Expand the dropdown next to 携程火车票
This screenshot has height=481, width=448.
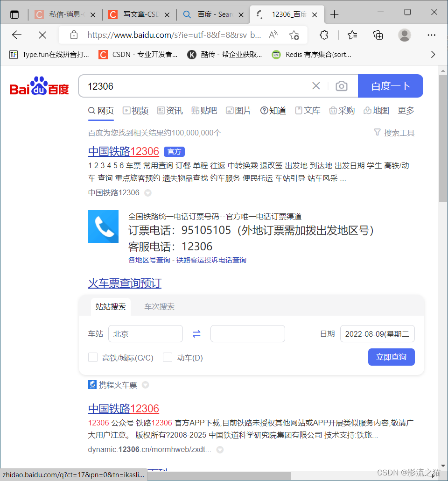[145, 385]
